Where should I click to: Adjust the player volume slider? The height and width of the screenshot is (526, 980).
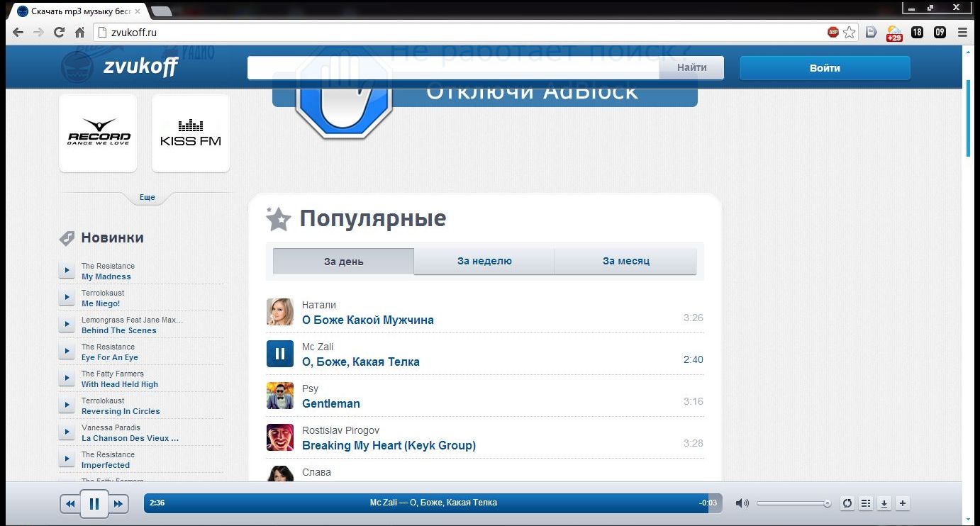794,503
